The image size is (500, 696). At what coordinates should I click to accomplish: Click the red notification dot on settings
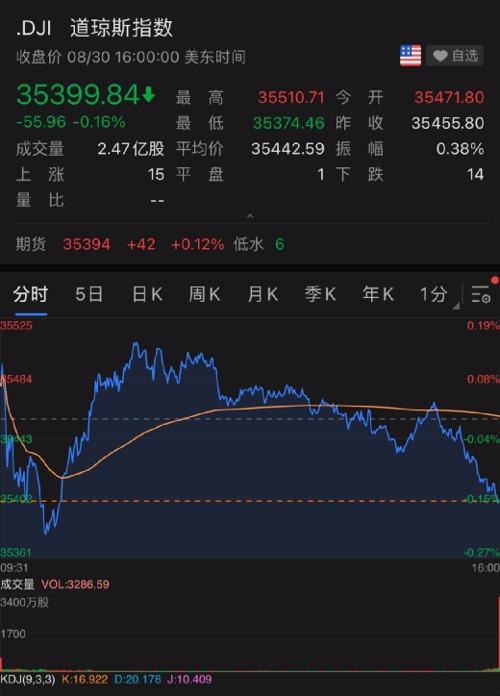point(495,280)
